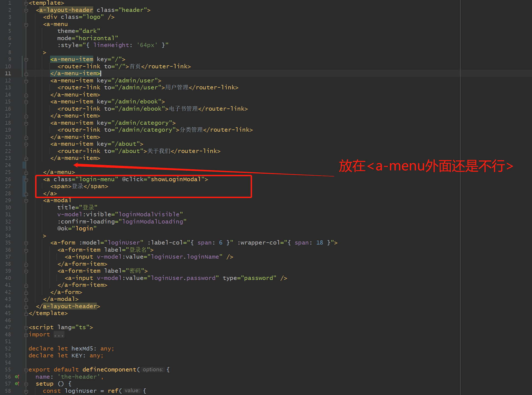Click the implements gutter icon beside setup method
Image resolution: width=532 pixels, height=395 pixels.
coord(17,384)
